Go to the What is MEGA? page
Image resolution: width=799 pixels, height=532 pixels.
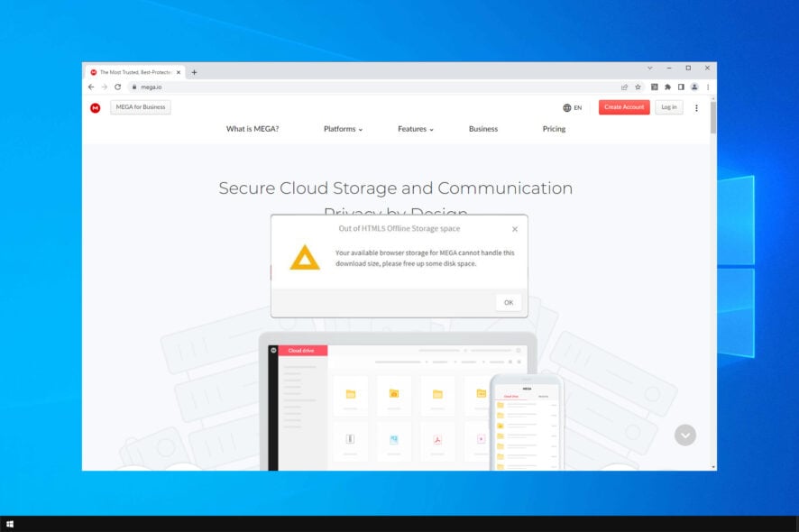point(253,129)
